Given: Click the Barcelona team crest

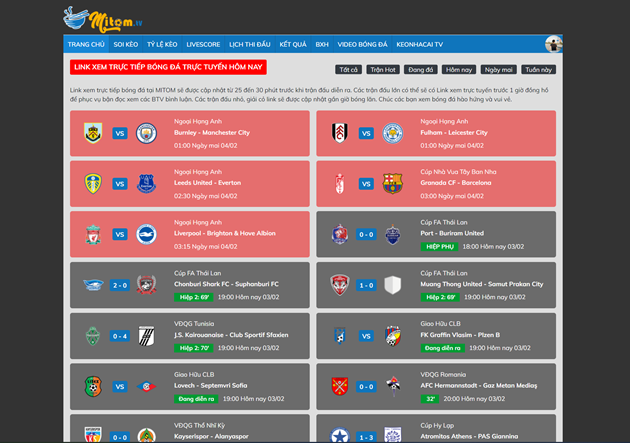Looking at the screenshot, I should coord(392,184).
